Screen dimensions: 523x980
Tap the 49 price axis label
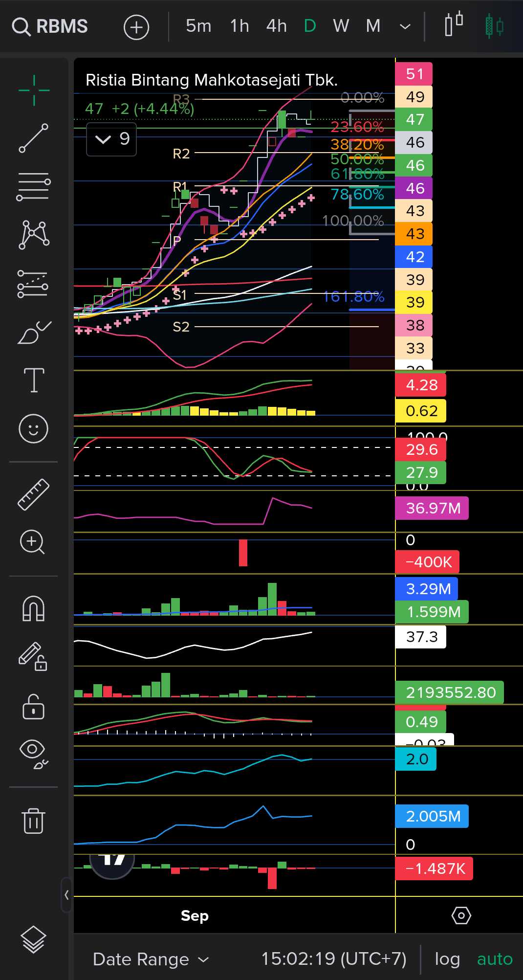pos(414,97)
